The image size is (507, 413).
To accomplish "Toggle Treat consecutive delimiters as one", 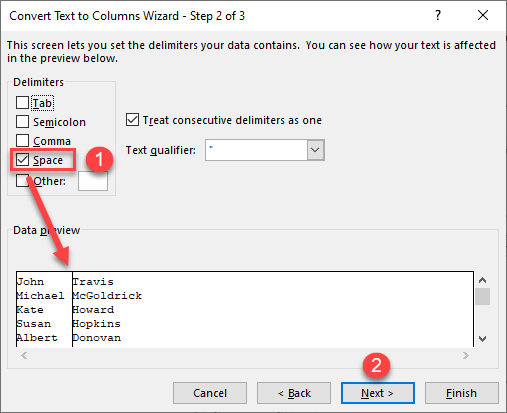I will tap(132, 119).
